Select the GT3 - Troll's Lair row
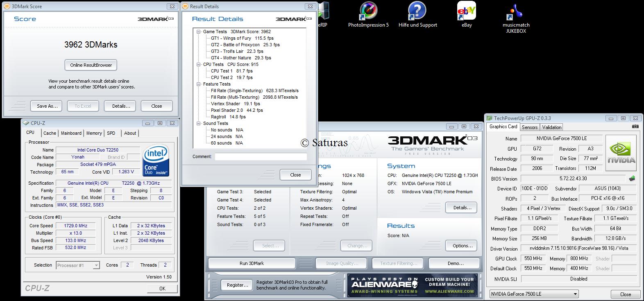This screenshot has height=301, width=644. 237,51
